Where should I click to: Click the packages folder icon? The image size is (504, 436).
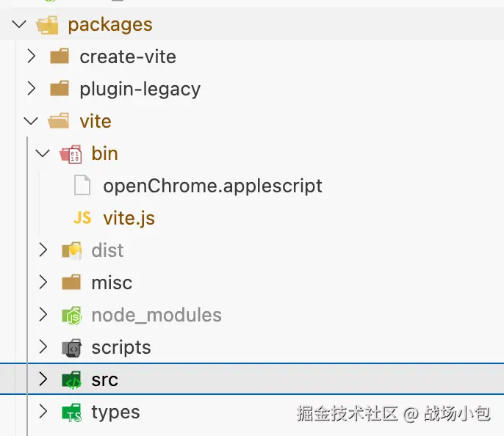(47, 25)
